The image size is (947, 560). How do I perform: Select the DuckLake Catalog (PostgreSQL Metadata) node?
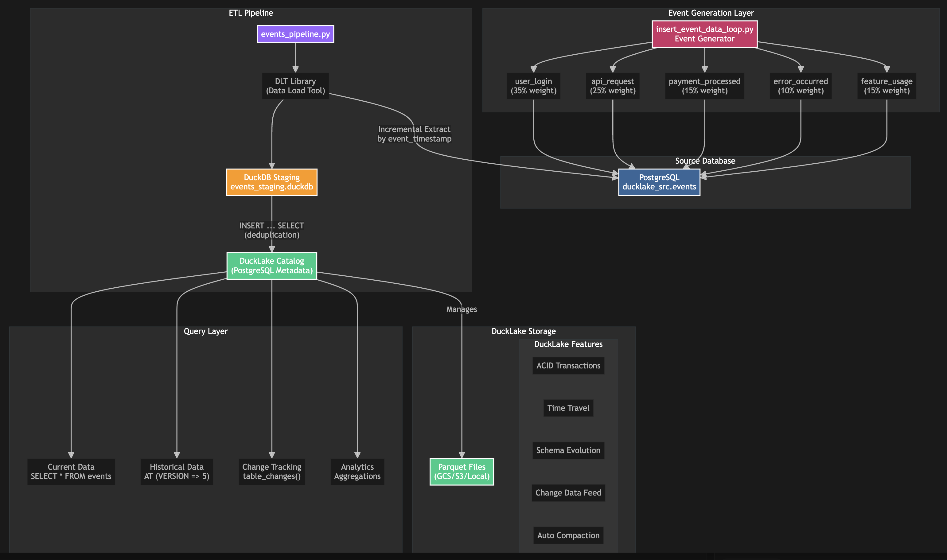pyautogui.click(x=272, y=266)
